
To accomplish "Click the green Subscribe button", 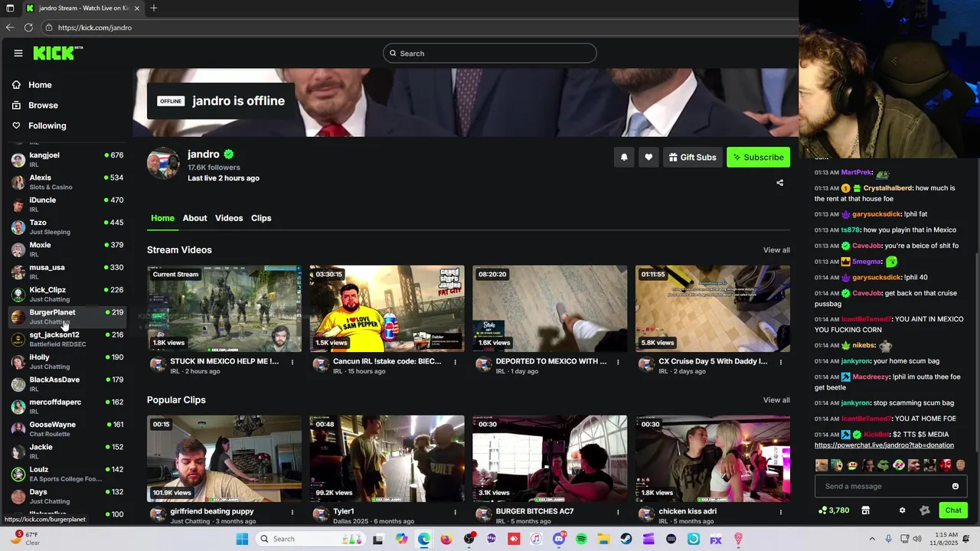I will point(758,157).
